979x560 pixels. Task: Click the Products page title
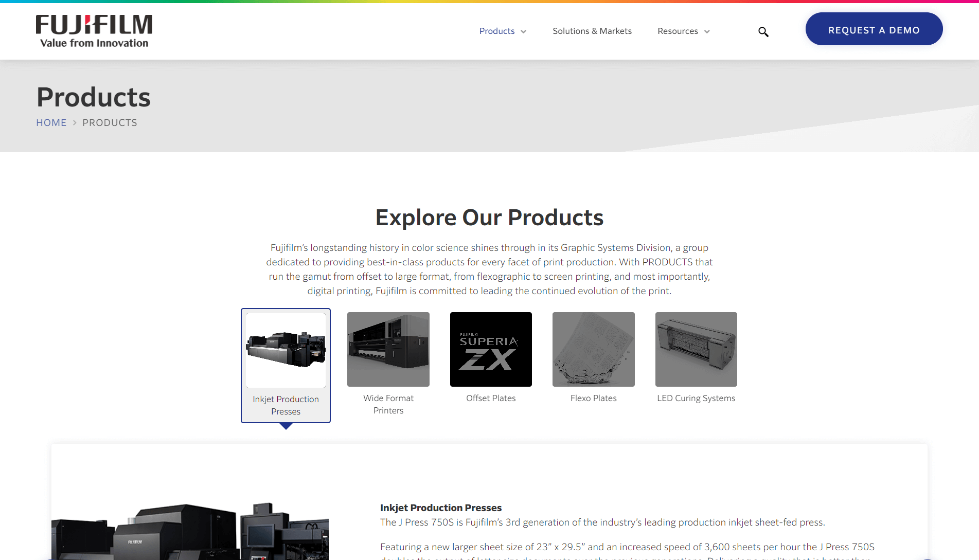(x=94, y=97)
